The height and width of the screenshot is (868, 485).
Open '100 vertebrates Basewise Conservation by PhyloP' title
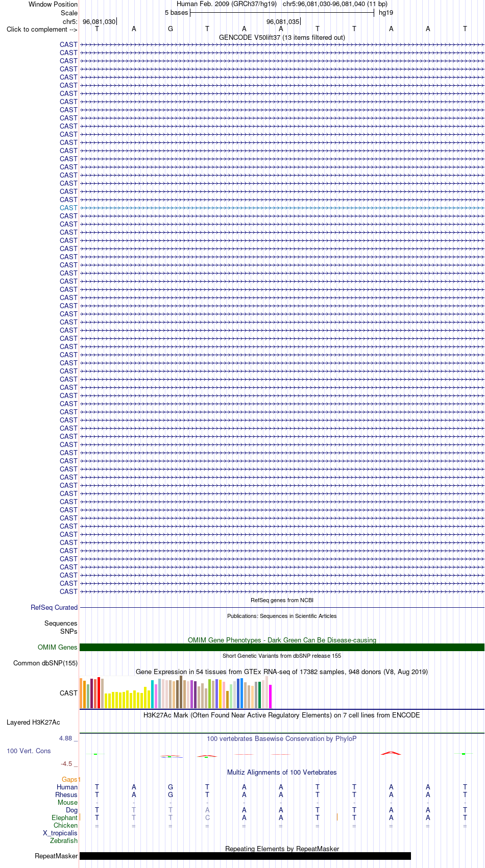pyautogui.click(x=282, y=738)
